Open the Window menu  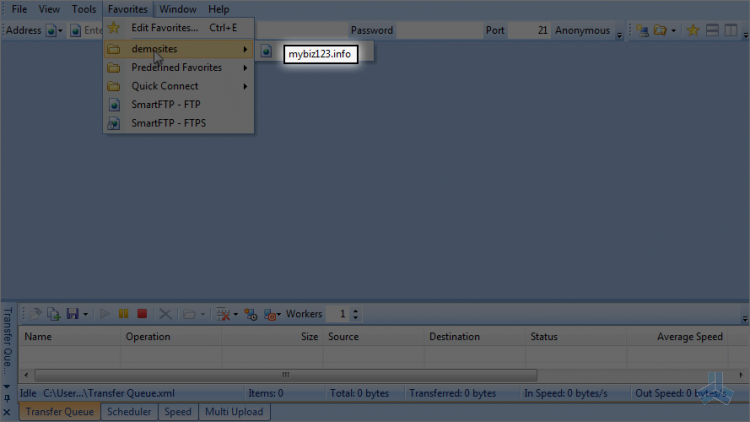tap(177, 9)
